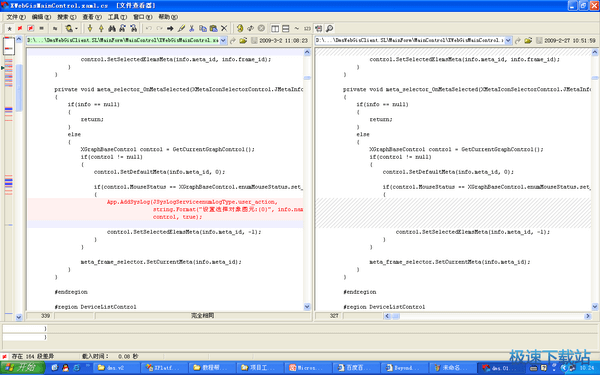Delete selection with the X toolbar icon
Screen dimensions: 600x375
(x=224, y=28)
